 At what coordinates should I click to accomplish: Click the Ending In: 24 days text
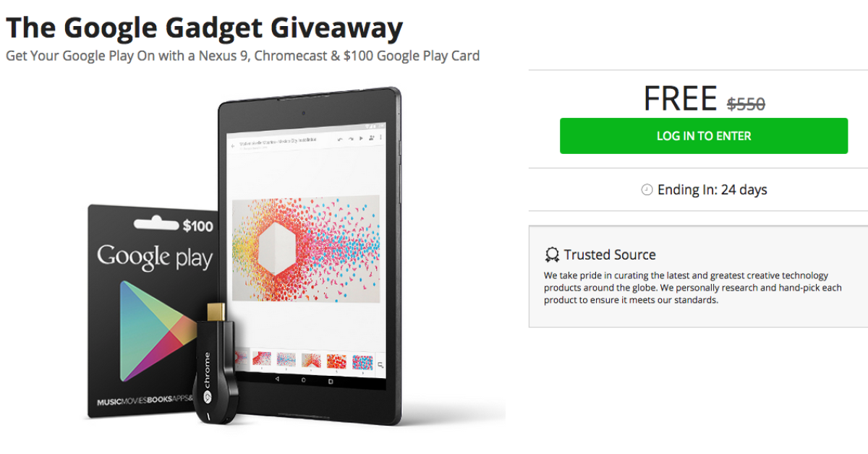point(712,190)
